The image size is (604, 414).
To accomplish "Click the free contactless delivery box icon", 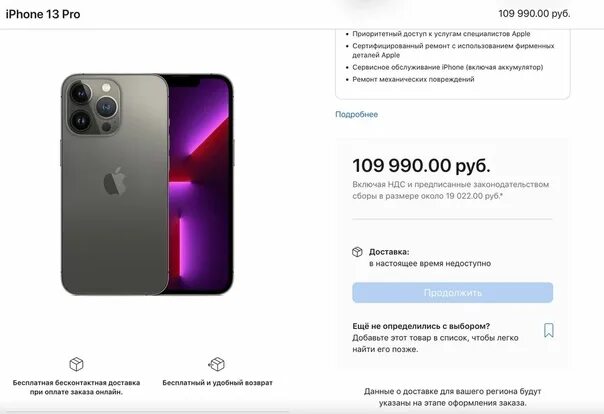I will pyautogui.click(x=76, y=364).
